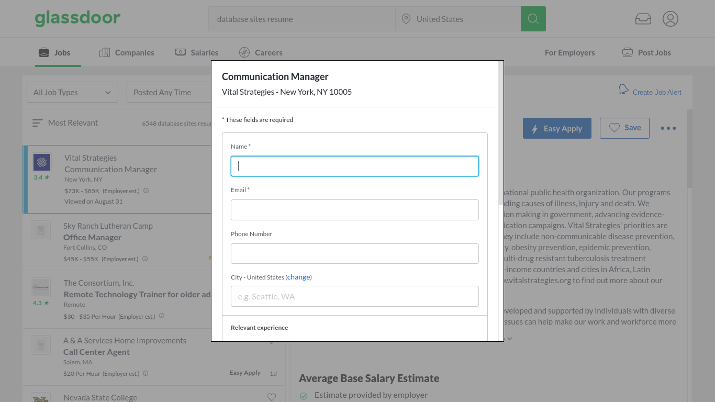This screenshot has height=402, width=715.
Task: Switch to the Jobs tab
Action: pos(57,52)
